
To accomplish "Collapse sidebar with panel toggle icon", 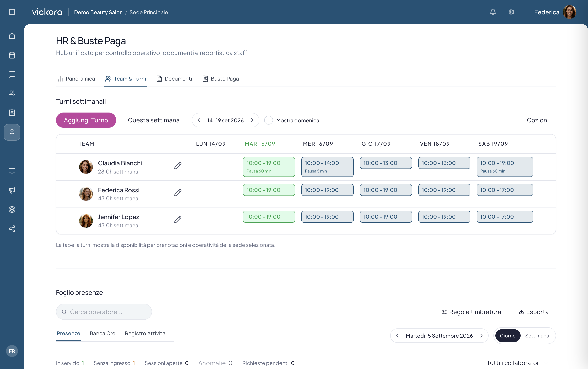I will pos(12,12).
